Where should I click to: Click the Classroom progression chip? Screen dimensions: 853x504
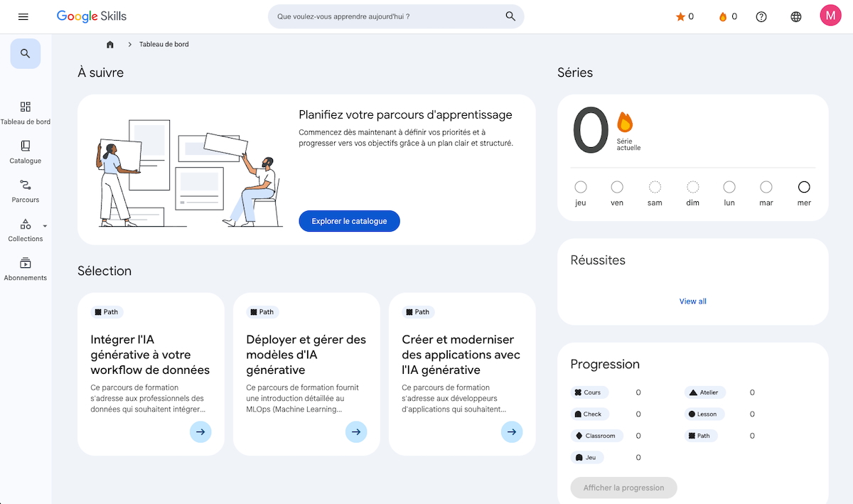pos(596,436)
